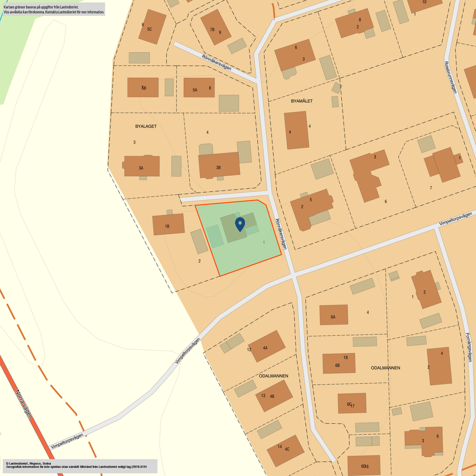The width and height of the screenshot is (476, 476).
Task: Select the building labeled 4C
Action: [285, 450]
